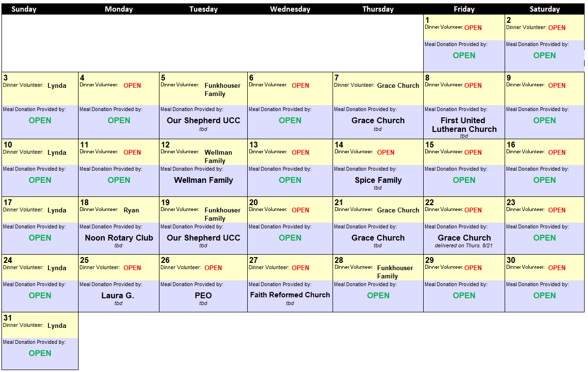Click Our Shepherd UCC donation on day 5
The image size is (588, 372).
[204, 120]
